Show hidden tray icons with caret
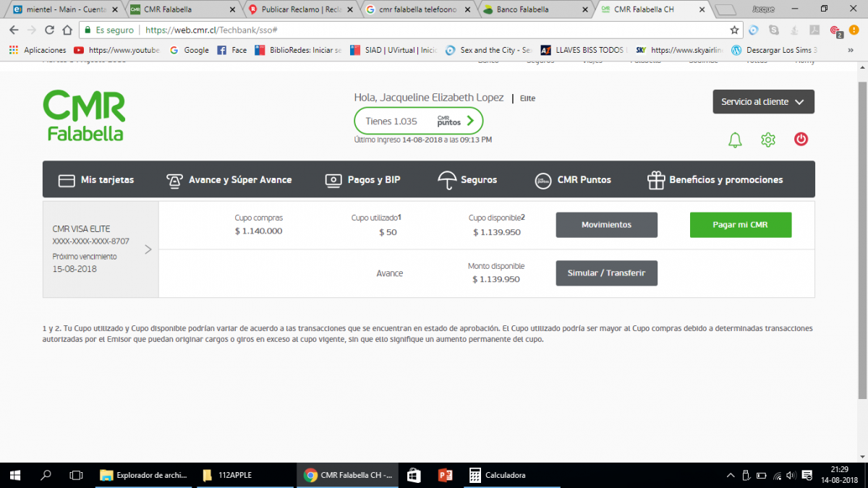 coord(730,475)
